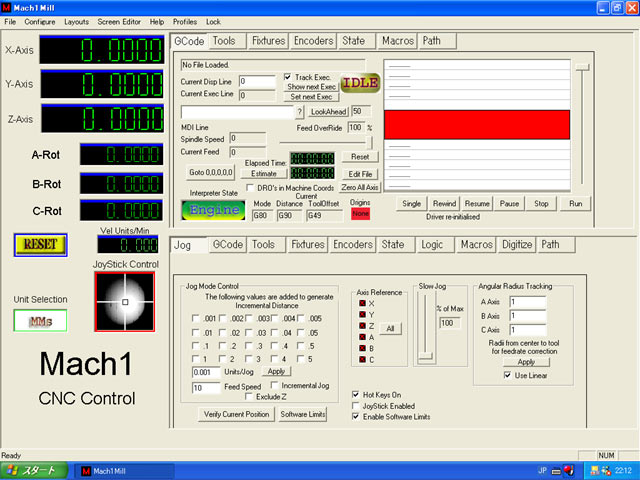Click the Rewind button
Viewport: 640px width, 480px height.
point(444,204)
